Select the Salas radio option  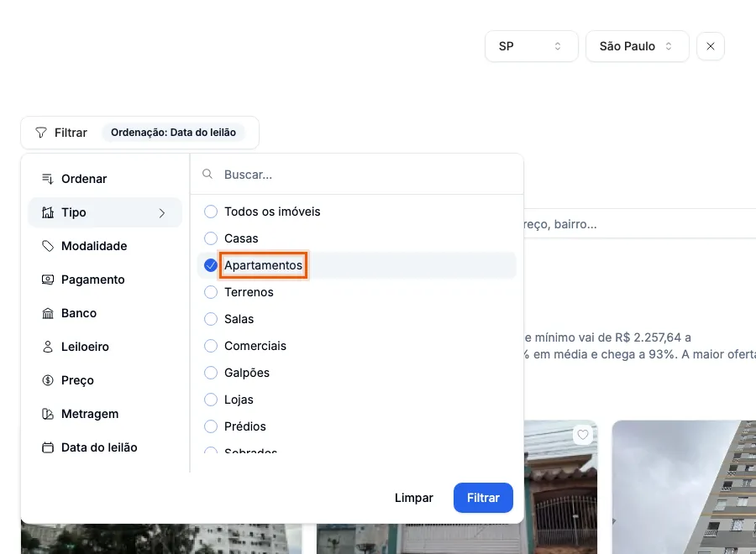211,319
